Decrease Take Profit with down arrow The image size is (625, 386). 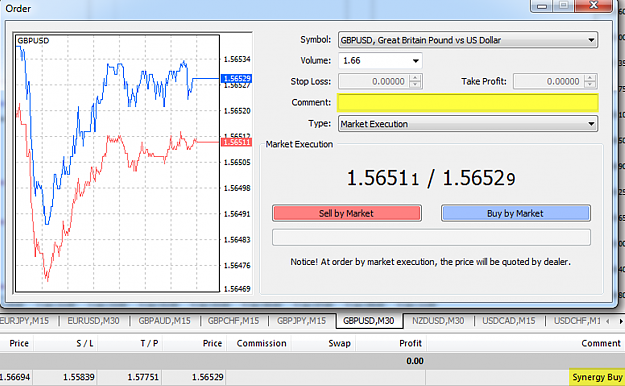(x=590, y=85)
